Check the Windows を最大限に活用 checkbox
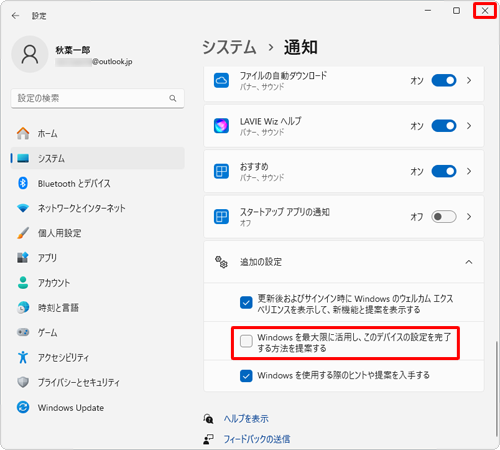500x450 pixels. (x=246, y=341)
